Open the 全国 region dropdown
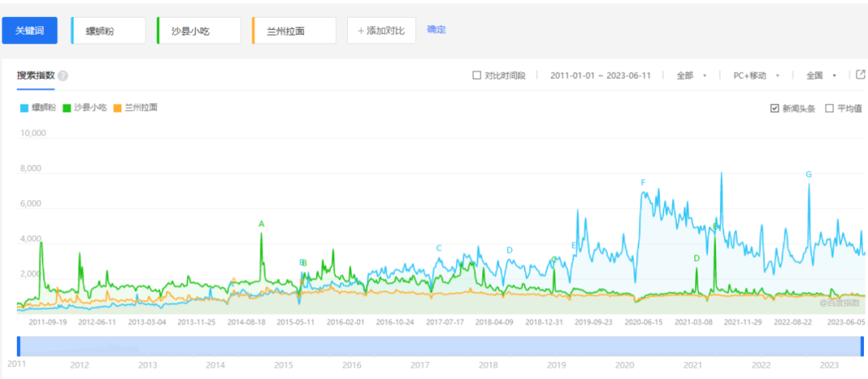This screenshot has width=868, height=379. tap(821, 76)
